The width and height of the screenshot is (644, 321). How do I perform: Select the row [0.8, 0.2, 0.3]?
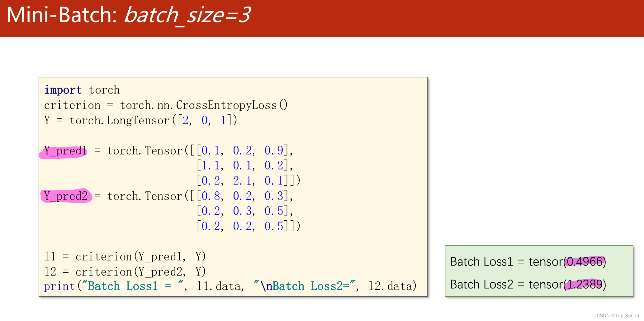point(242,196)
